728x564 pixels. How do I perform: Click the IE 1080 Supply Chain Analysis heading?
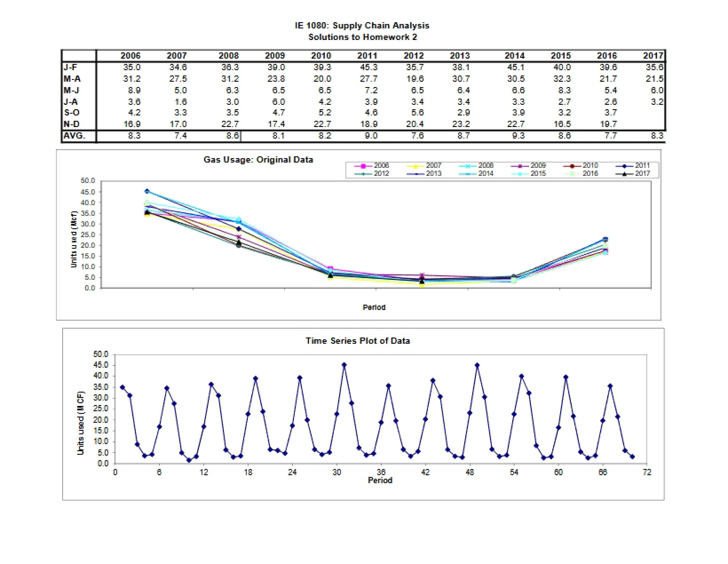click(x=362, y=26)
